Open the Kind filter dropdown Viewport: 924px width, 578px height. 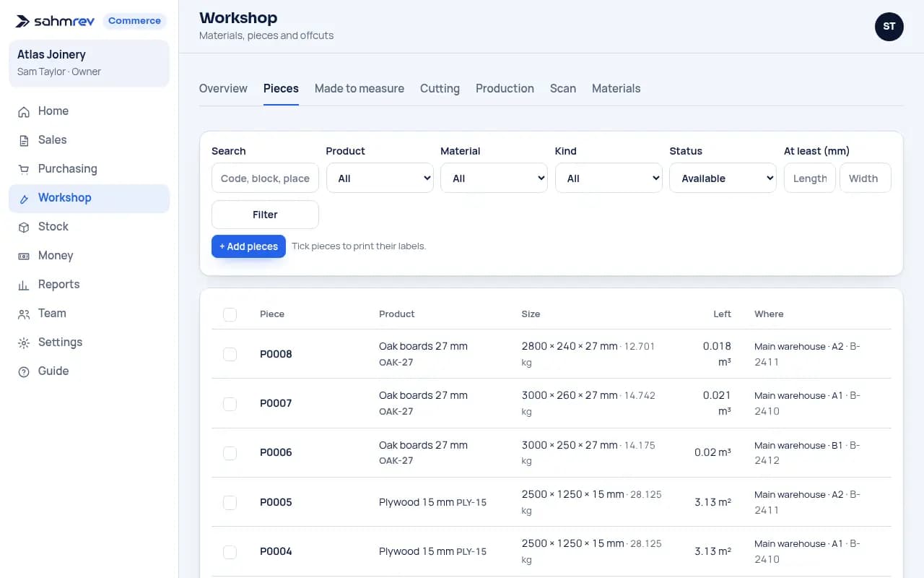[x=609, y=178]
